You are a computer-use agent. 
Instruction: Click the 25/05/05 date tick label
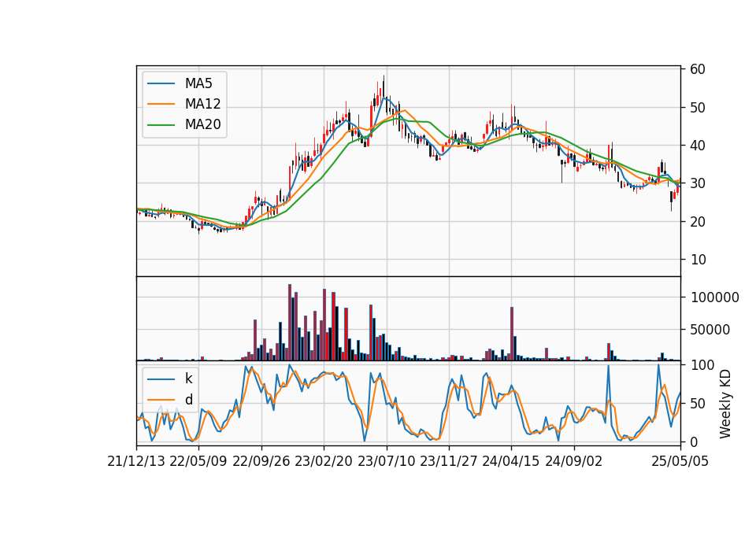(680, 461)
